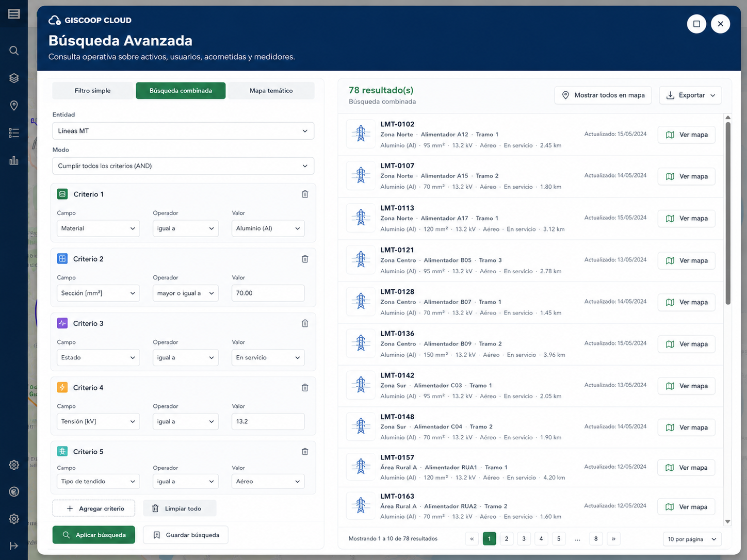Click Mostrar todos en mapa
The width and height of the screenshot is (747, 560).
(x=603, y=95)
